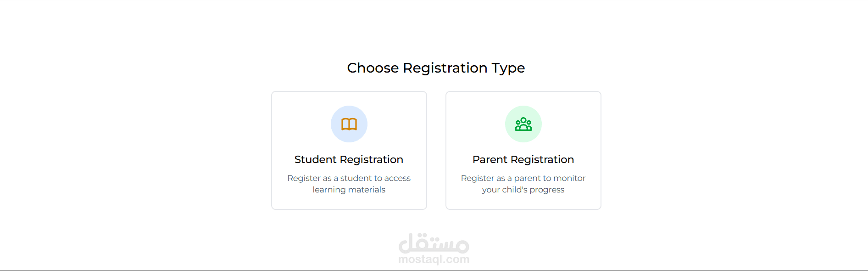Click "Registration" in the parent card title

point(542,159)
